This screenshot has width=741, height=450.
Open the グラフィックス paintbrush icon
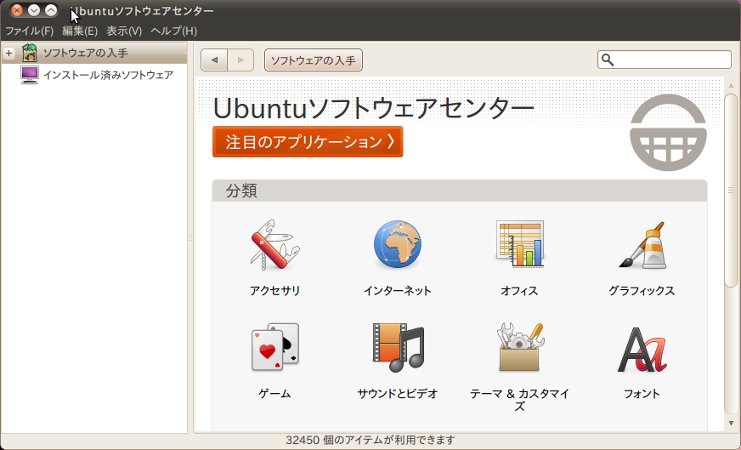[641, 245]
